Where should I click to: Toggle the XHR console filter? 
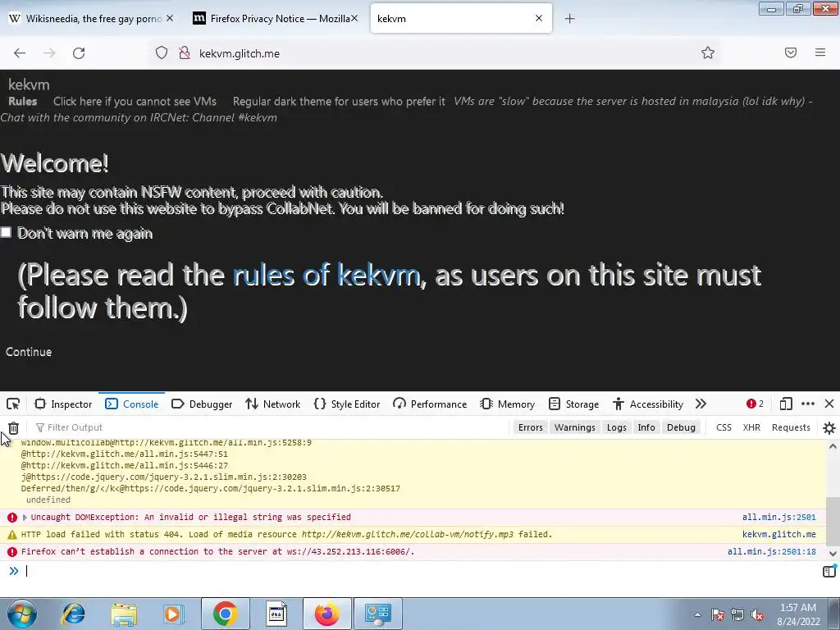coord(751,427)
